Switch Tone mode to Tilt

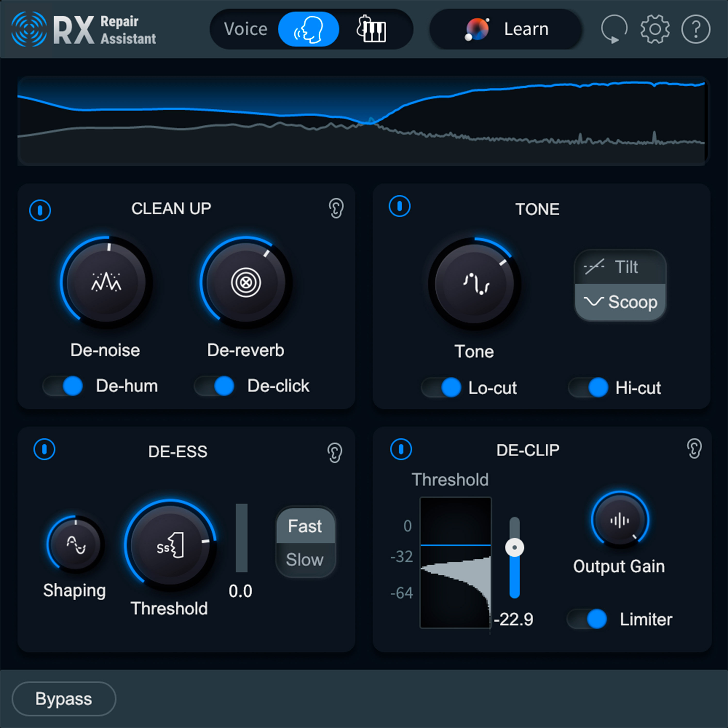620,267
